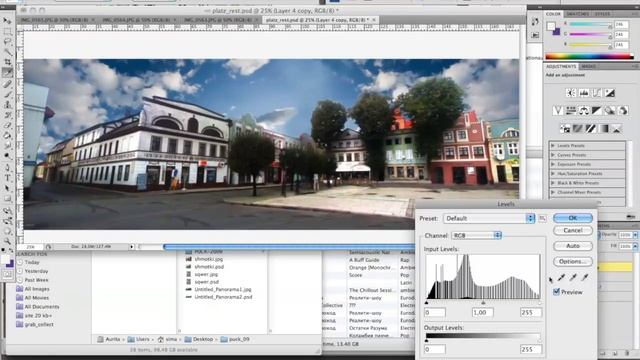Viewport: 640px width, 360px height.
Task: Toggle the Preview checkbox in Levels
Action: click(556, 292)
